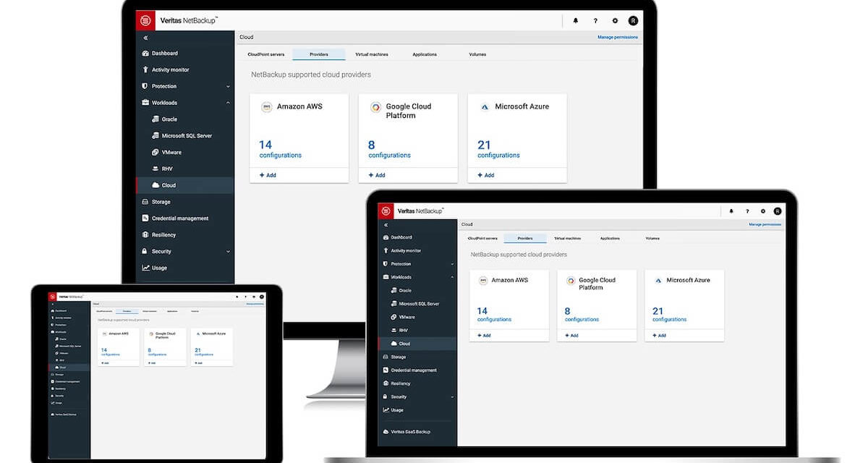Add an Amazon AWS configuration on the laptop
This screenshot has height=463, width=868.
point(484,336)
